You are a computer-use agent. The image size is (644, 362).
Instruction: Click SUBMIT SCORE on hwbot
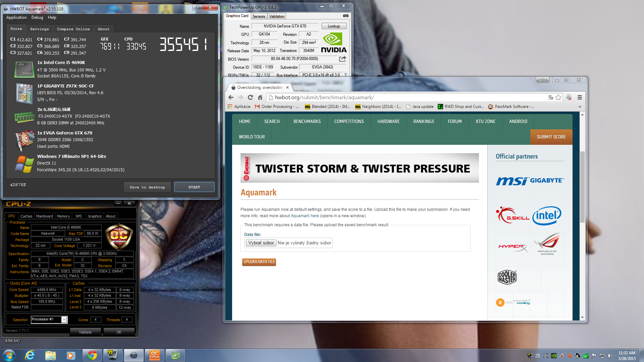[551, 137]
